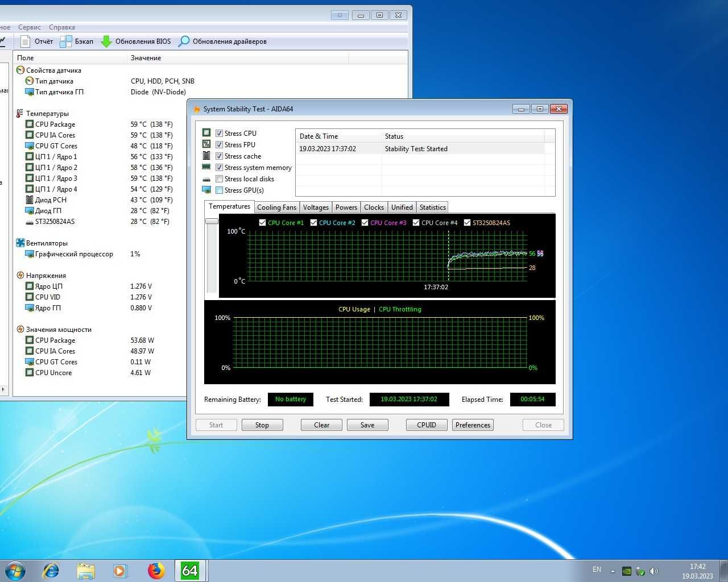Image resolution: width=728 pixels, height=582 pixels.
Task: Open Firefox from the taskbar
Action: [156, 570]
